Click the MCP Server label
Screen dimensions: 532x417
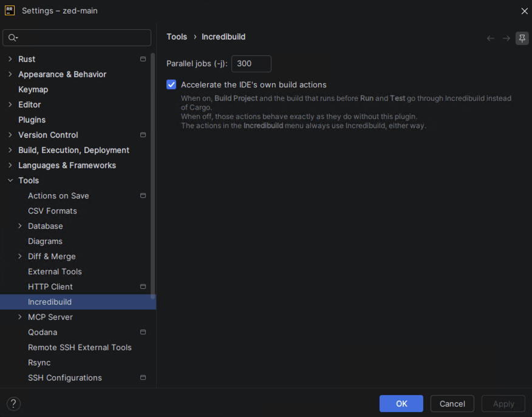(50, 317)
